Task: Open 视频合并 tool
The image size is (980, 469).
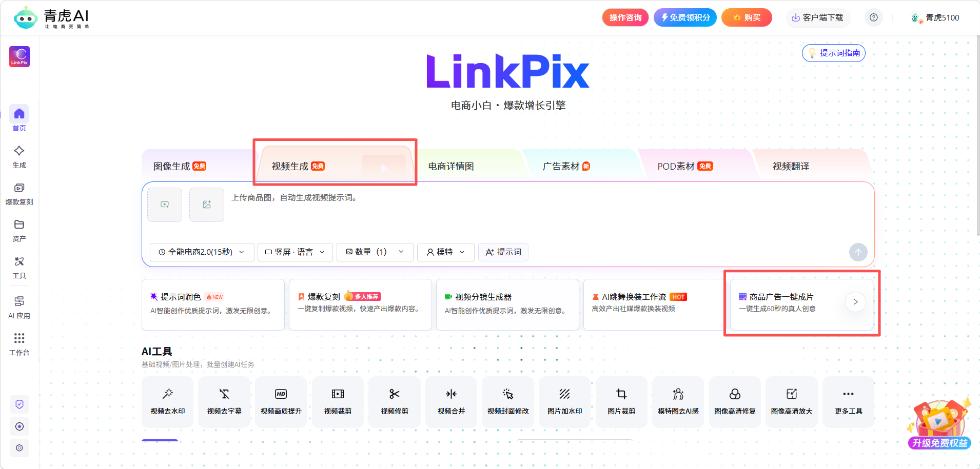Action: (451, 402)
